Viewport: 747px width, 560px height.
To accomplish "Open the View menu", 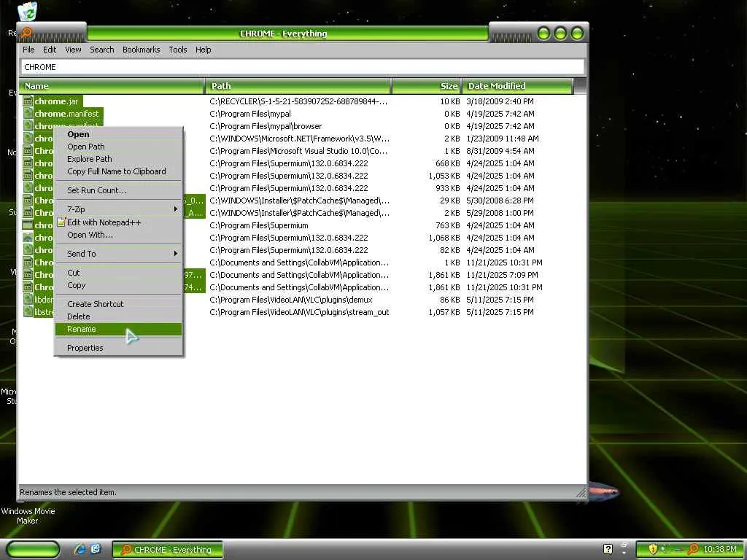I will click(73, 50).
